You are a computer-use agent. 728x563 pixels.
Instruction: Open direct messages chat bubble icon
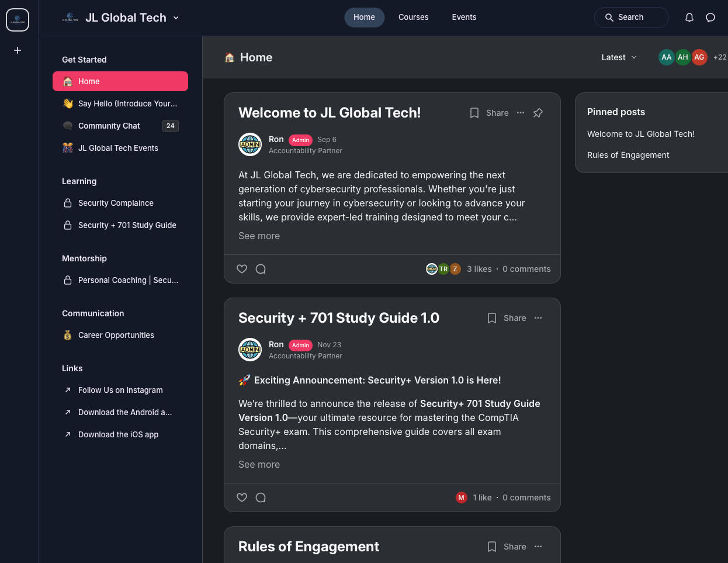pos(710,18)
